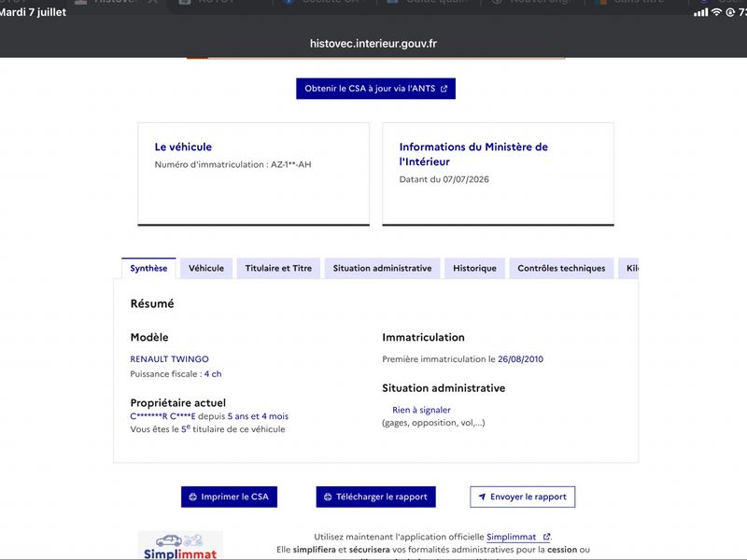Click the Simplimmat logo image
747x560 pixels.
pyautogui.click(x=180, y=546)
